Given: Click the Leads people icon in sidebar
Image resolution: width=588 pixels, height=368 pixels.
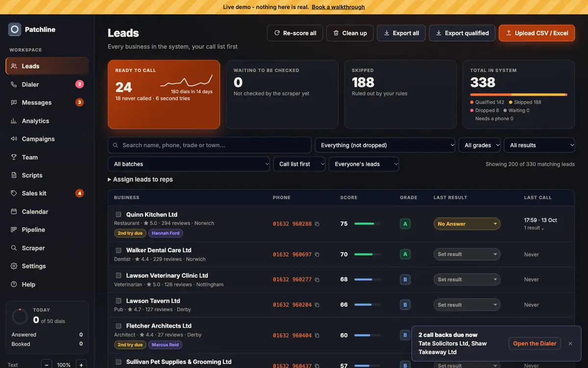Looking at the screenshot, I should tap(14, 66).
